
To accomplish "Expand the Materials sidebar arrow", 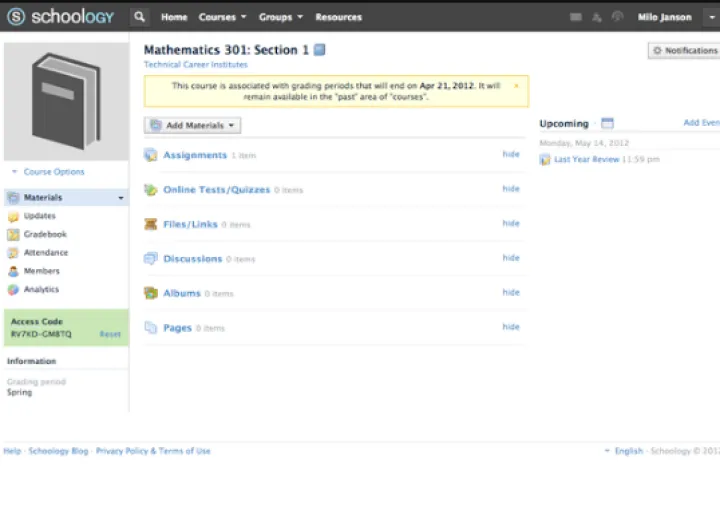I will 121,198.
